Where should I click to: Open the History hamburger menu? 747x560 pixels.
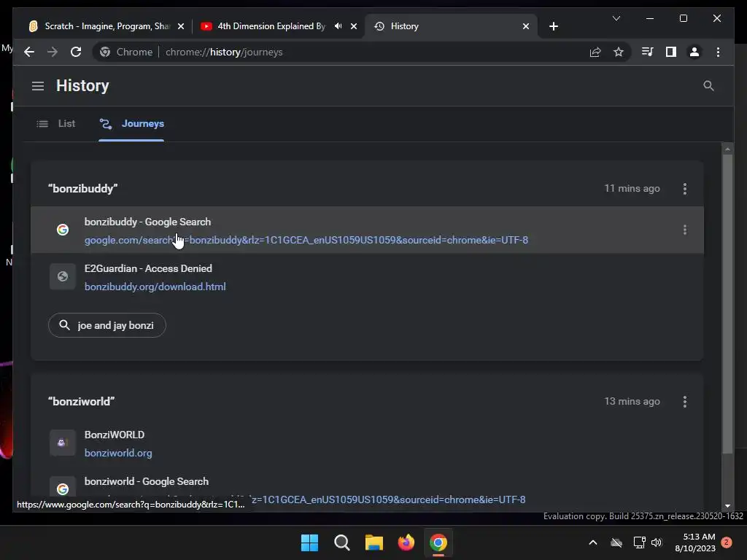coord(38,86)
